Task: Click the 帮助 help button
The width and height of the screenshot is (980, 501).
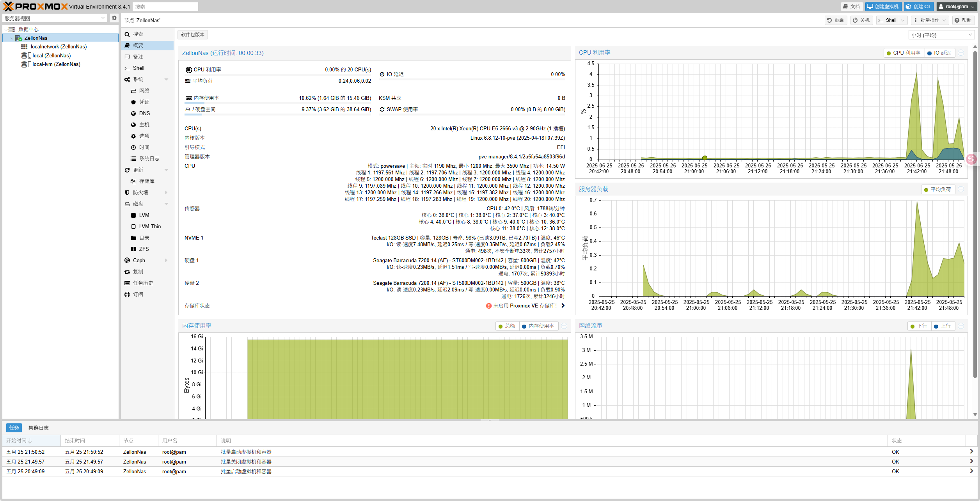Action: pos(963,20)
